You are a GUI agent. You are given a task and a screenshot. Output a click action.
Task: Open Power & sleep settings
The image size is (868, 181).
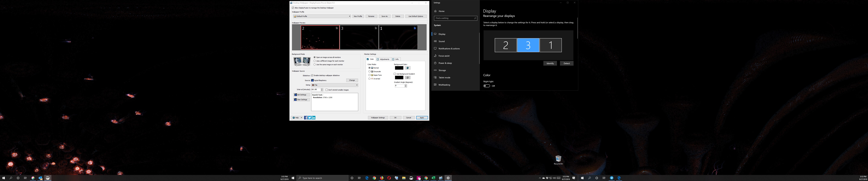445,63
